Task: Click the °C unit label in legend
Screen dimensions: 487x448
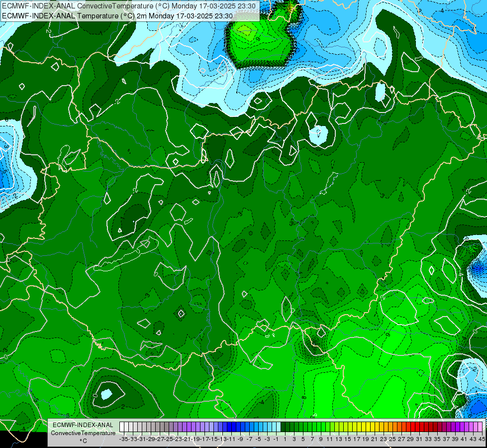Action: (x=83, y=441)
